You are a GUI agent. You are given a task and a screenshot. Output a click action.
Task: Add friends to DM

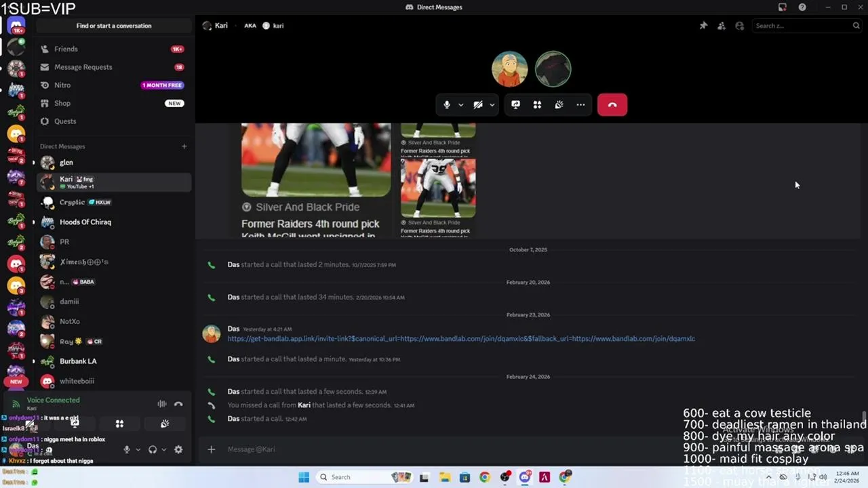(x=722, y=26)
